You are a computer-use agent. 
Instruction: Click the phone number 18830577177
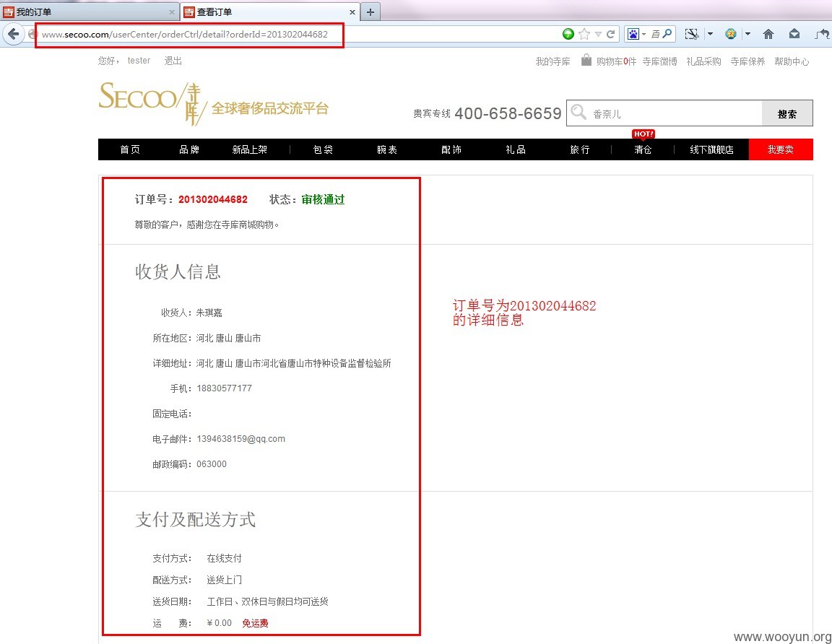[x=225, y=388]
